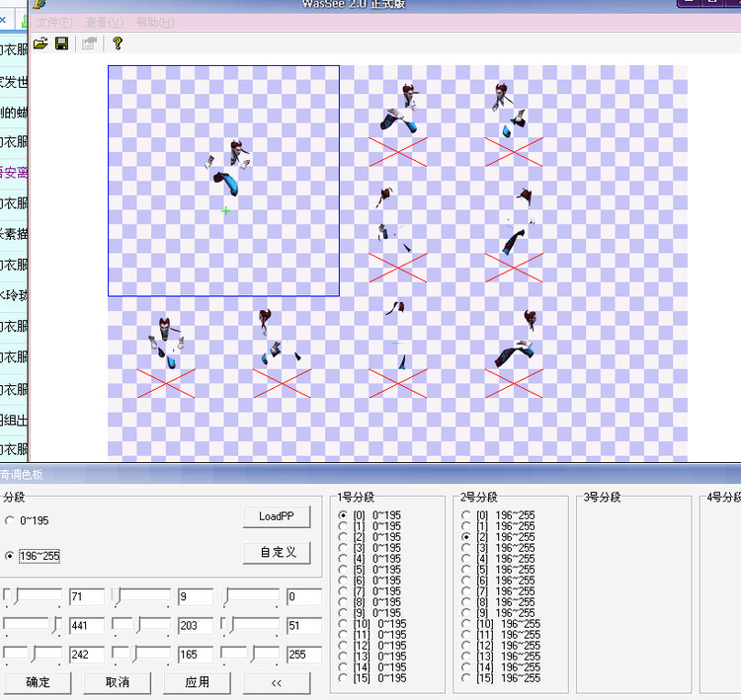Open the 文件(F) menu
This screenshot has width=741, height=700.
(54, 22)
